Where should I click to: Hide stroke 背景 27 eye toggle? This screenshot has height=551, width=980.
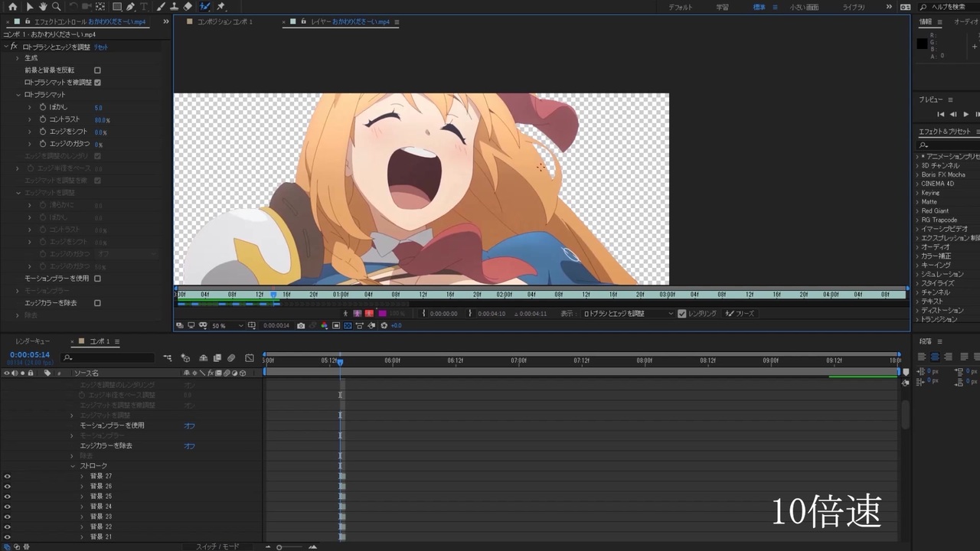click(7, 476)
